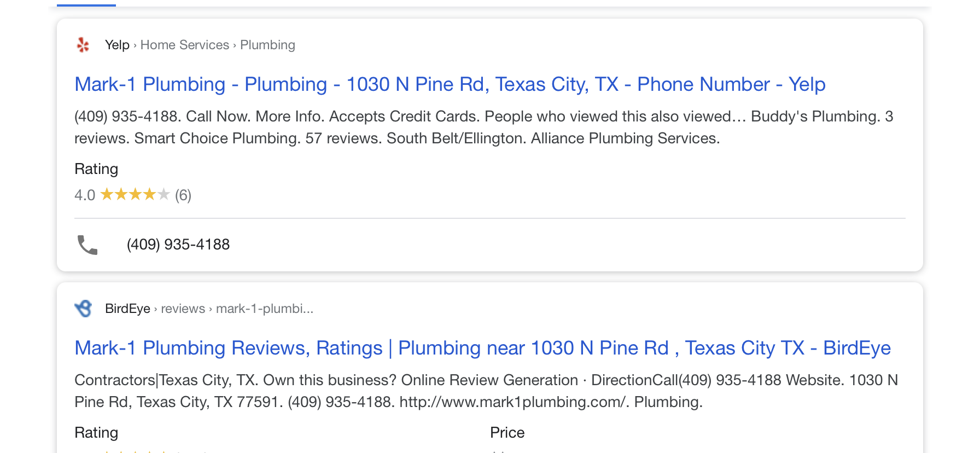Click the Yelp snippet mentioning Buddy's Plumbing

pyautogui.click(x=484, y=127)
